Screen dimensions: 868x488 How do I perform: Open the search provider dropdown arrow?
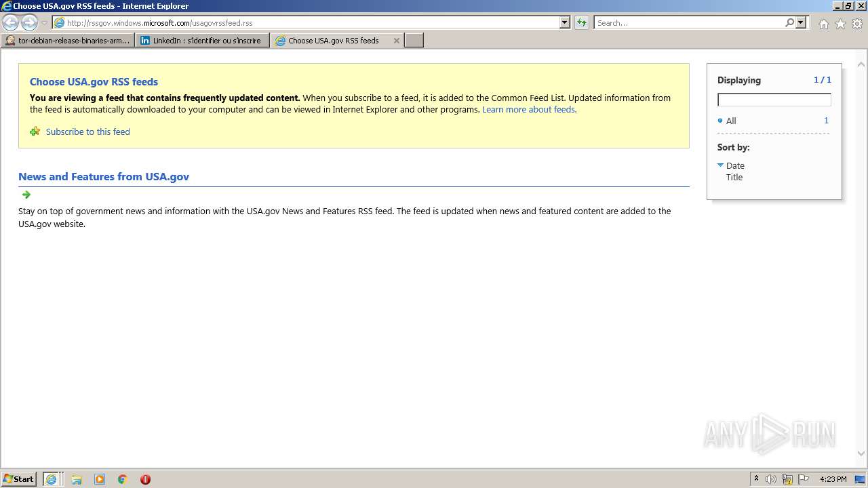click(801, 22)
